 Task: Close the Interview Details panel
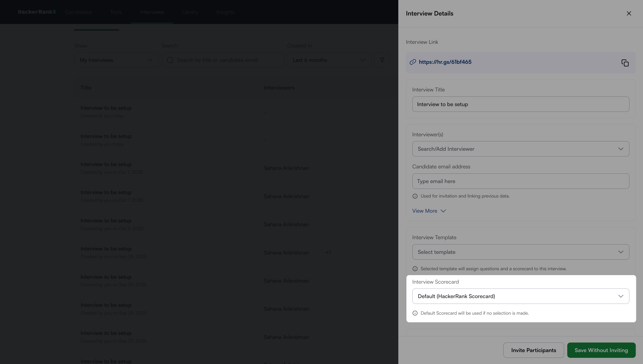(x=629, y=13)
